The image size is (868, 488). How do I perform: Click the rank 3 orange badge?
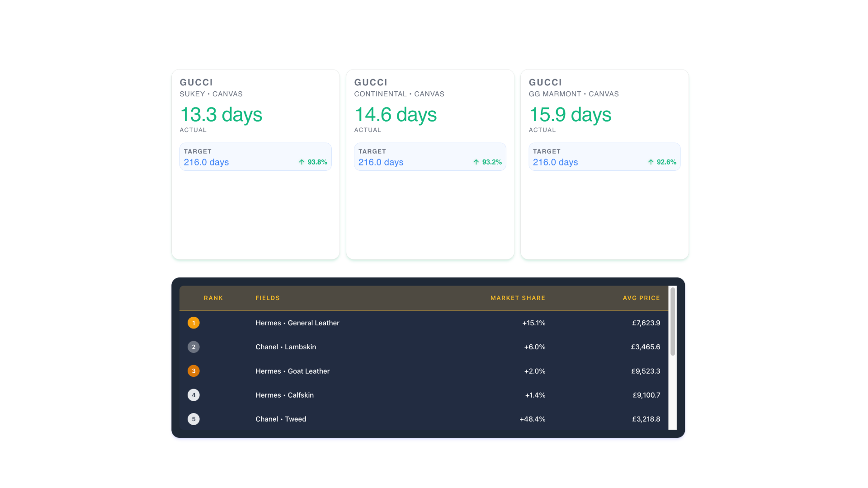[x=193, y=371]
